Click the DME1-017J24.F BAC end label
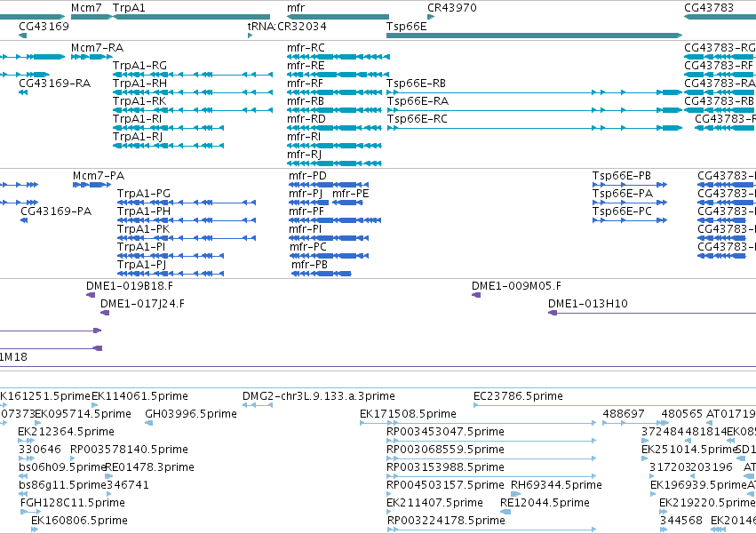This screenshot has width=756, height=534. 142,304
